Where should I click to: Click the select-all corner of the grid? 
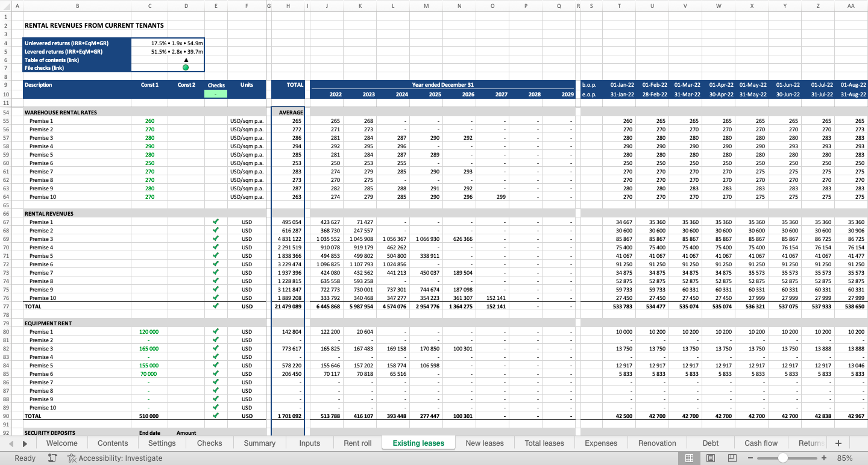pyautogui.click(x=5, y=6)
